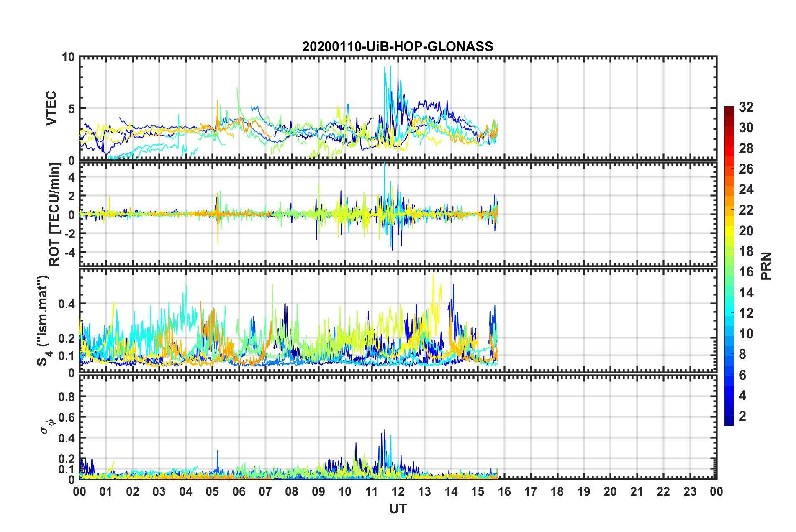Image resolution: width=796 pixels, height=532 pixels.
Task: Click the x-axis tick label 02
Action: (133, 491)
